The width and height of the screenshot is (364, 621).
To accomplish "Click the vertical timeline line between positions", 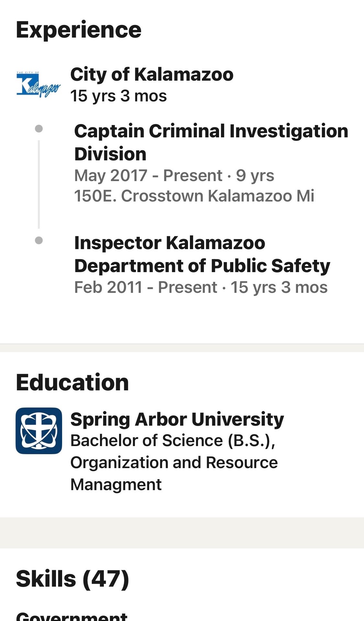I will [x=39, y=184].
